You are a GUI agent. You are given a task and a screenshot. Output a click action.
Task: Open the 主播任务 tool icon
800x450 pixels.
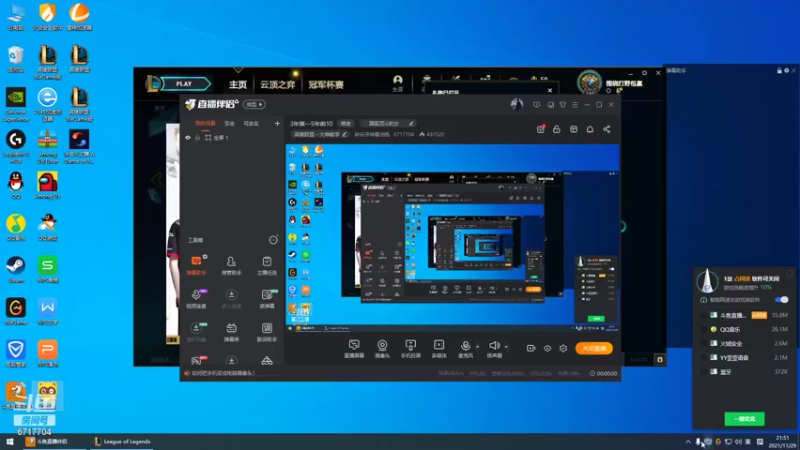267,265
